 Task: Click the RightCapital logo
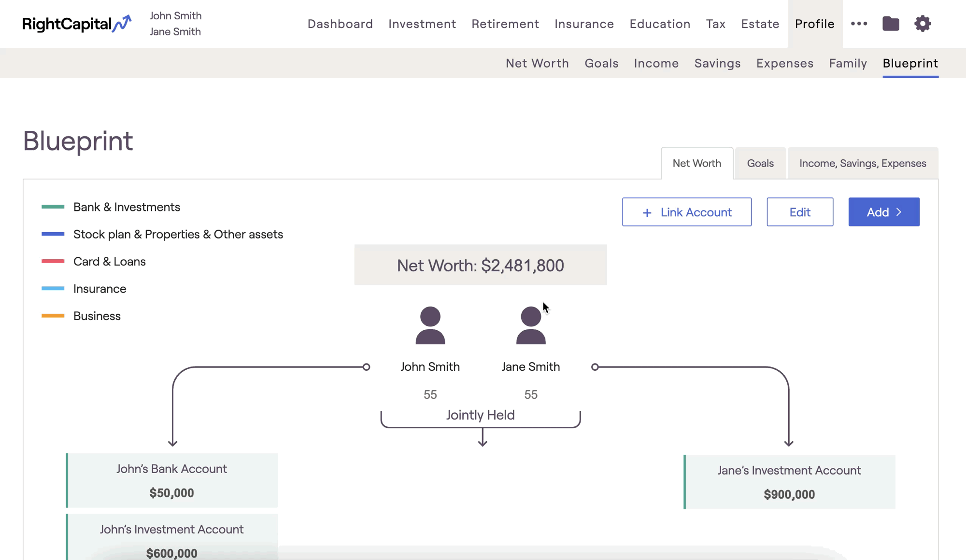click(x=76, y=24)
